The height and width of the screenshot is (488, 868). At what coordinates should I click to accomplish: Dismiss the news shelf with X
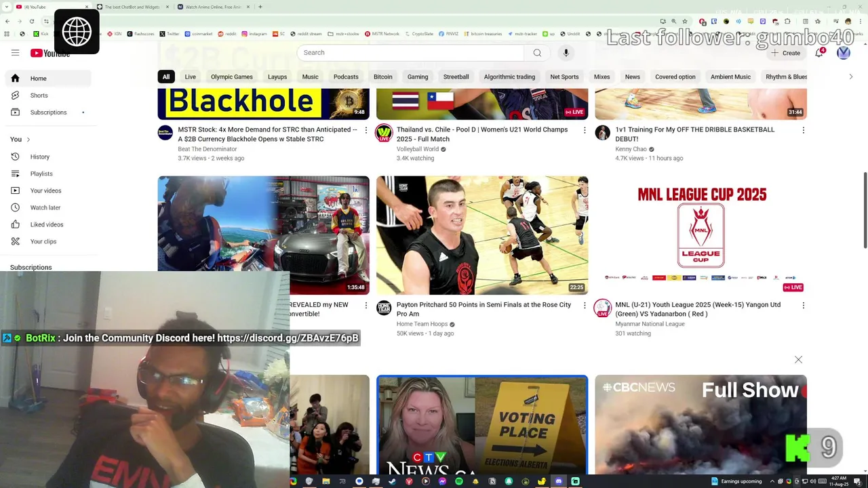point(798,360)
